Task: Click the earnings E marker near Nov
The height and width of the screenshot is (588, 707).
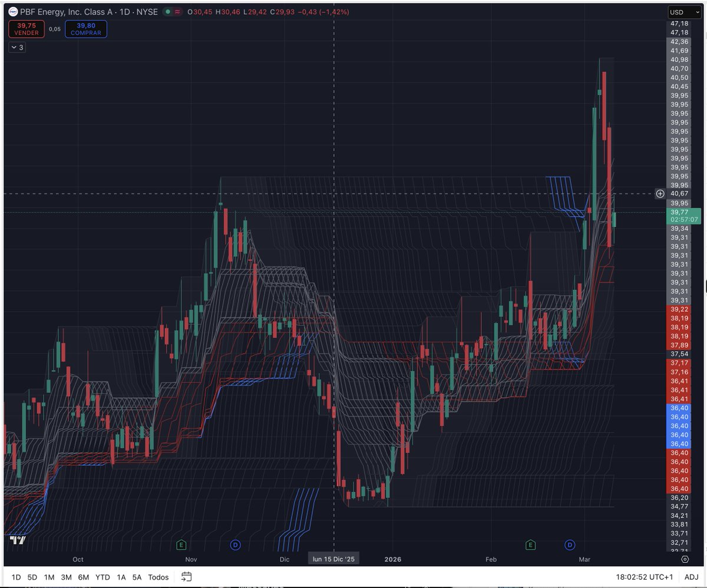Action: (x=181, y=545)
